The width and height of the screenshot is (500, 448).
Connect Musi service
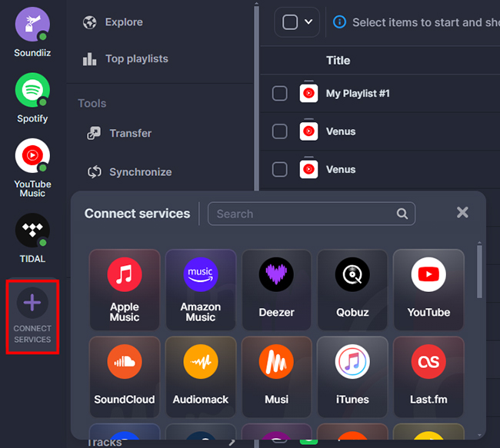click(276, 377)
